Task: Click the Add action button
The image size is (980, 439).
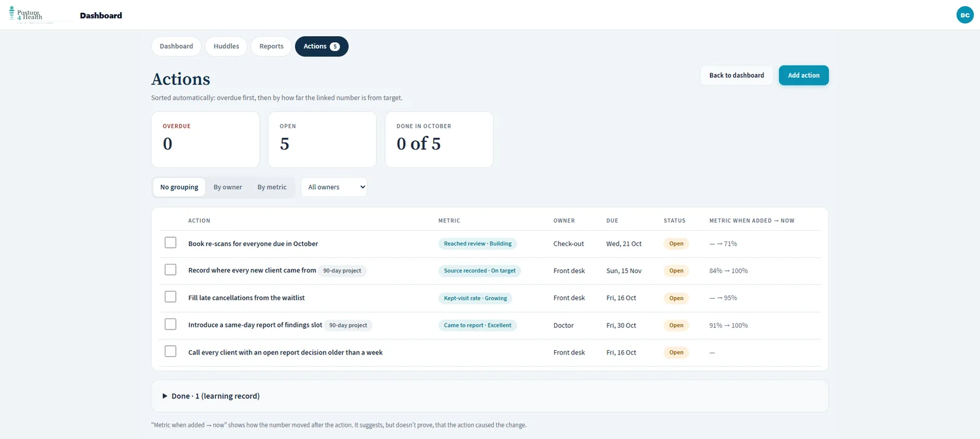Action: 804,75
